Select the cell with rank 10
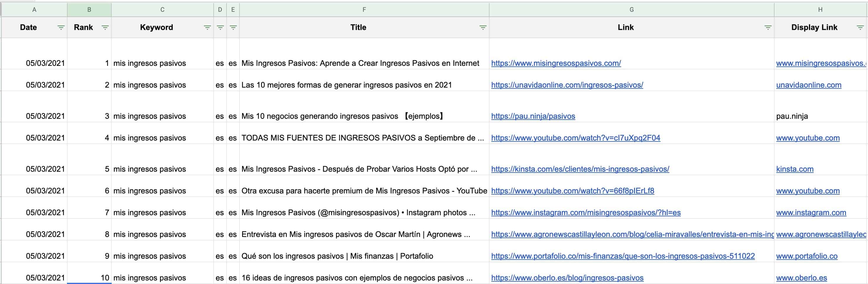This screenshot has height=284, width=868. pyautogui.click(x=89, y=273)
